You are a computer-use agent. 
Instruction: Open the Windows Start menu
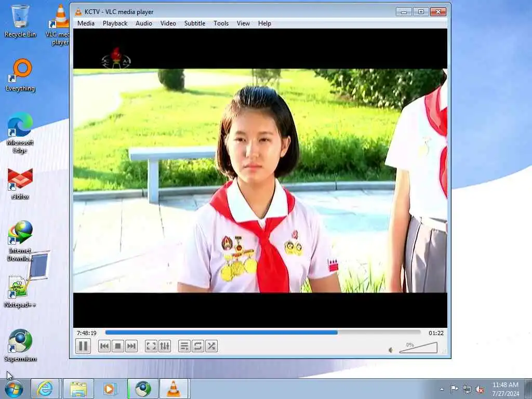tap(14, 389)
